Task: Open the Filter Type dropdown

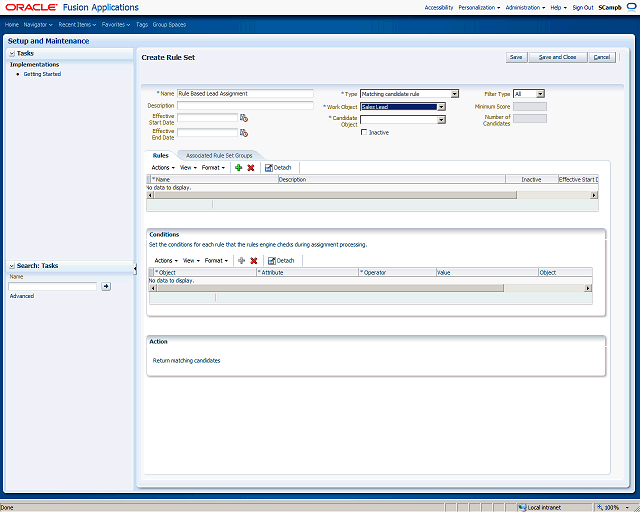Action: [x=540, y=94]
